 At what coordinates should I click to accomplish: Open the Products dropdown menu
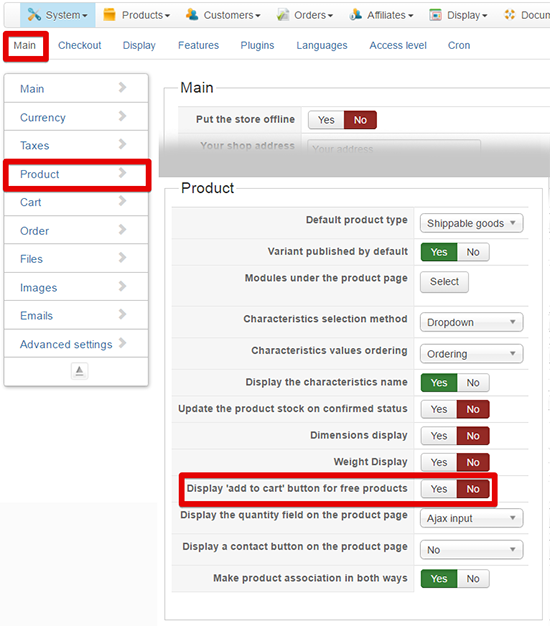point(137,15)
